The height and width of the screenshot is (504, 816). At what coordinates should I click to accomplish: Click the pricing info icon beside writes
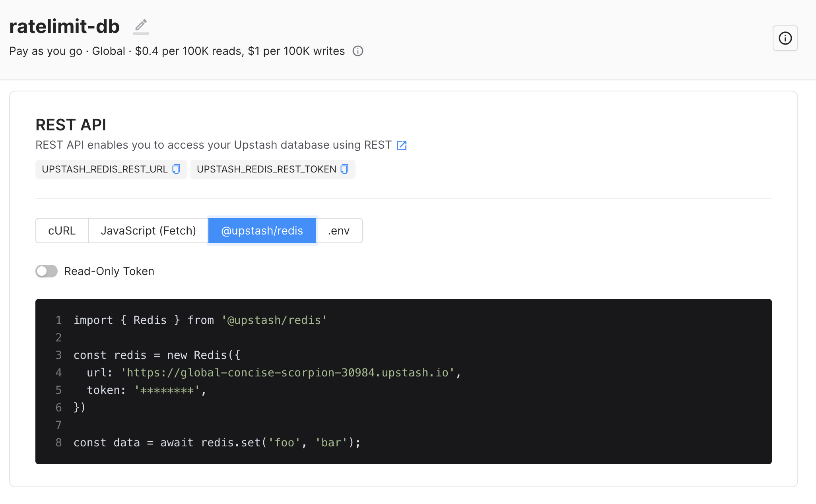[x=358, y=51]
